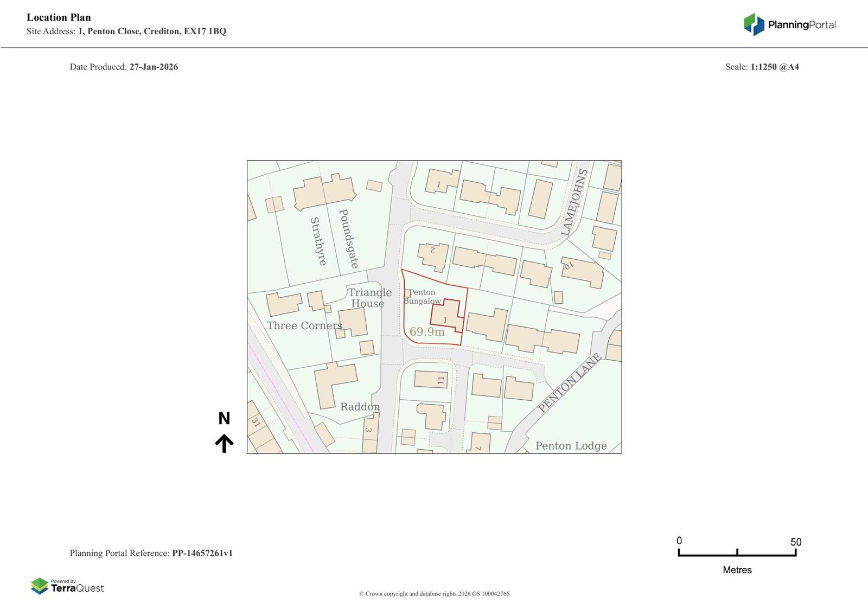Click the LAMEJOHNS road name
The width and height of the screenshot is (868, 614).
[x=574, y=202]
